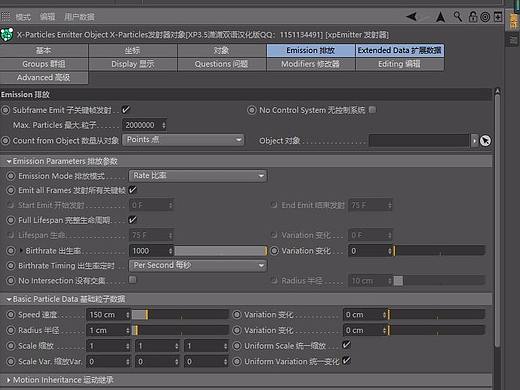Image resolution: width=520 pixels, height=390 pixels.
Task: Click Radius animation dot in Basic Particle Data
Action: [11, 330]
